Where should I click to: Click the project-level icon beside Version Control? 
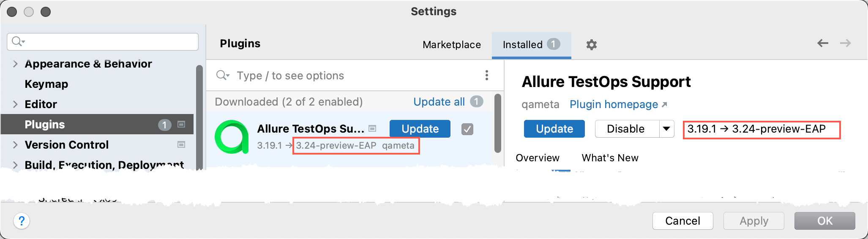[x=181, y=145]
